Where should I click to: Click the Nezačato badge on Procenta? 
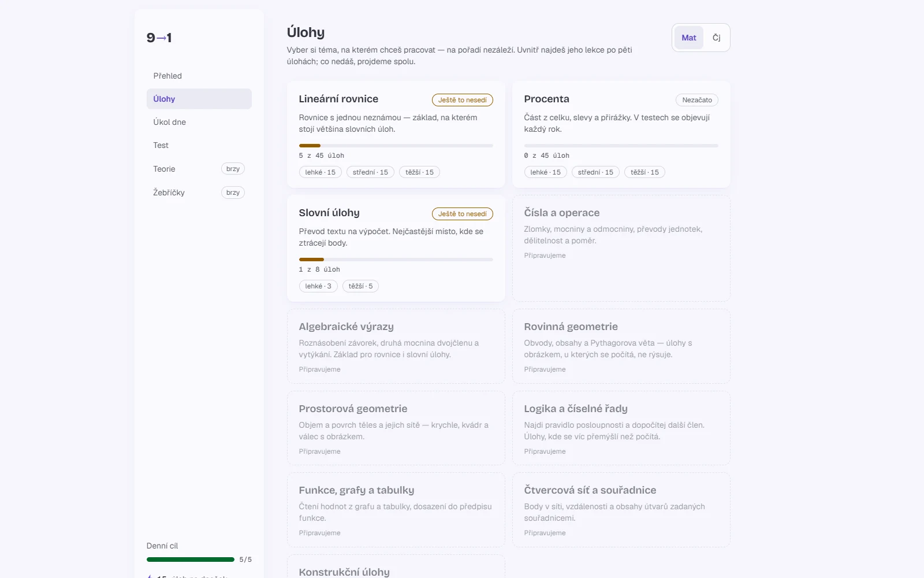(697, 100)
